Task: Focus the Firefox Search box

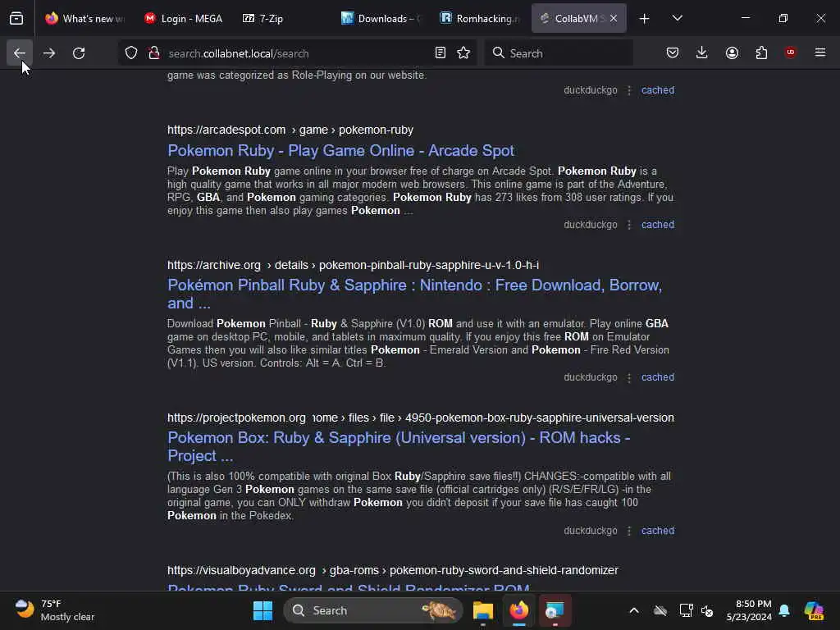Action: pyautogui.click(x=559, y=53)
